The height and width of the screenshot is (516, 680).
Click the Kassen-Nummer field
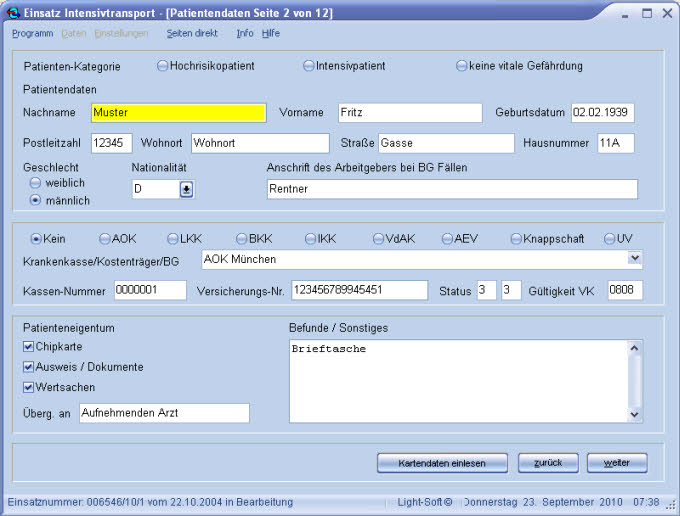150,290
